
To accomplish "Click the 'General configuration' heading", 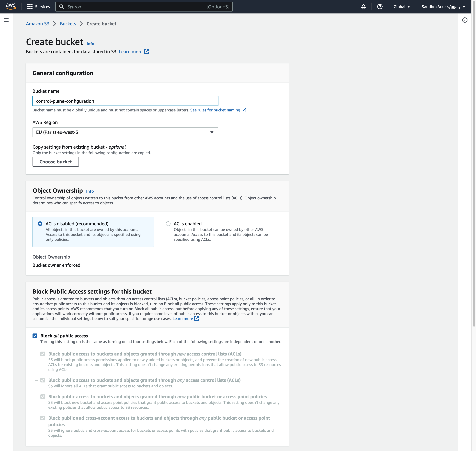I will click(63, 73).
